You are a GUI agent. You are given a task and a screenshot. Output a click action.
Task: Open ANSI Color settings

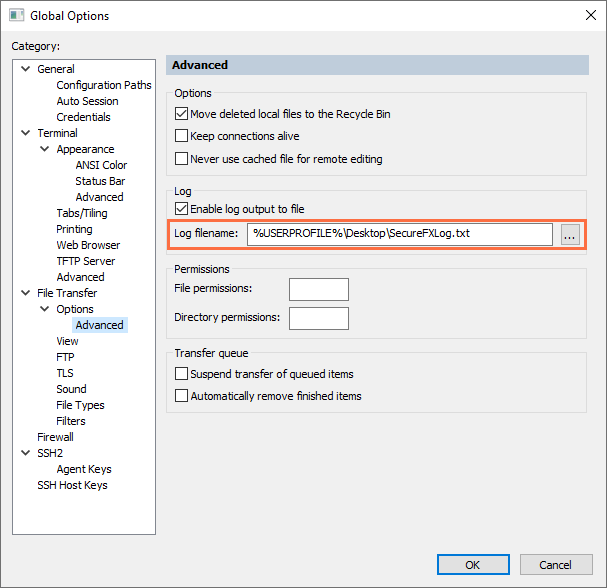101,165
